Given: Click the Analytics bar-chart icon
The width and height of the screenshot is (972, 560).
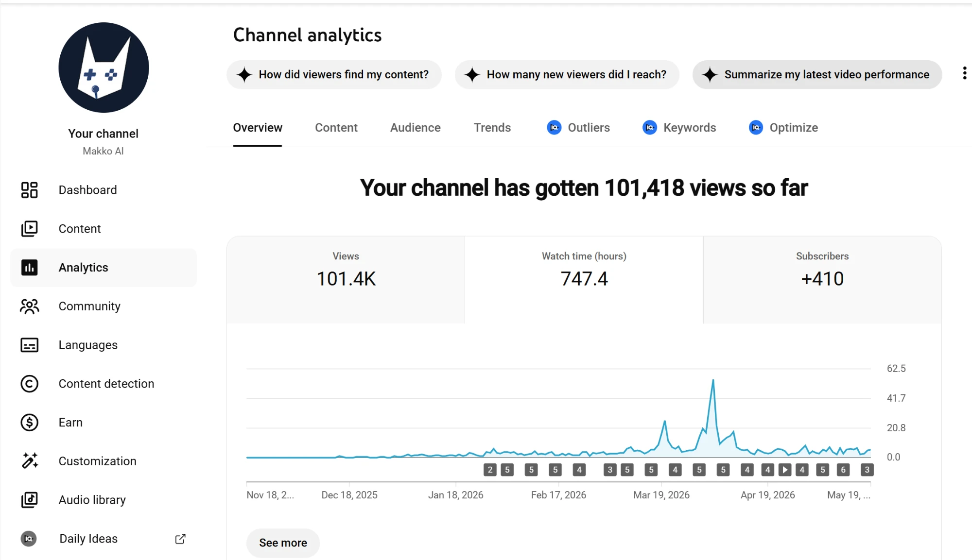Looking at the screenshot, I should (29, 268).
